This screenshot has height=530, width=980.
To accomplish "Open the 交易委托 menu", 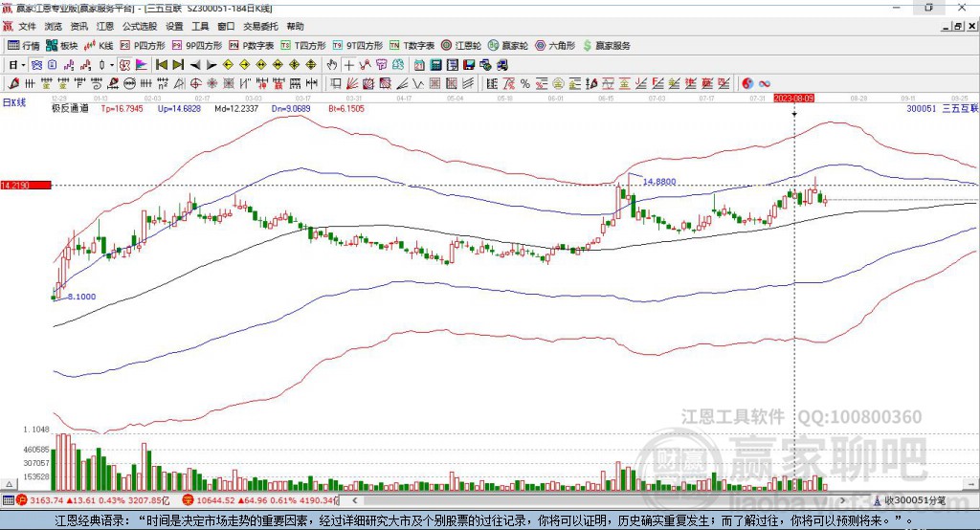I will pyautogui.click(x=260, y=26).
